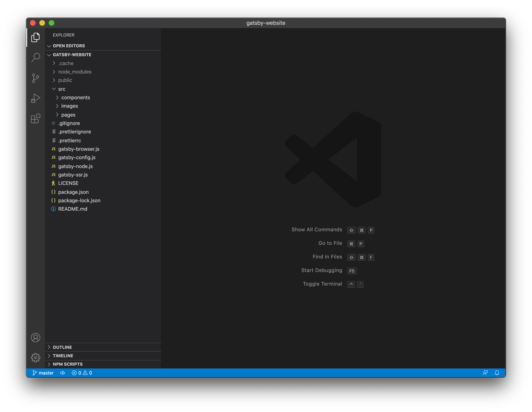Open the Source Control view icon

click(x=36, y=78)
